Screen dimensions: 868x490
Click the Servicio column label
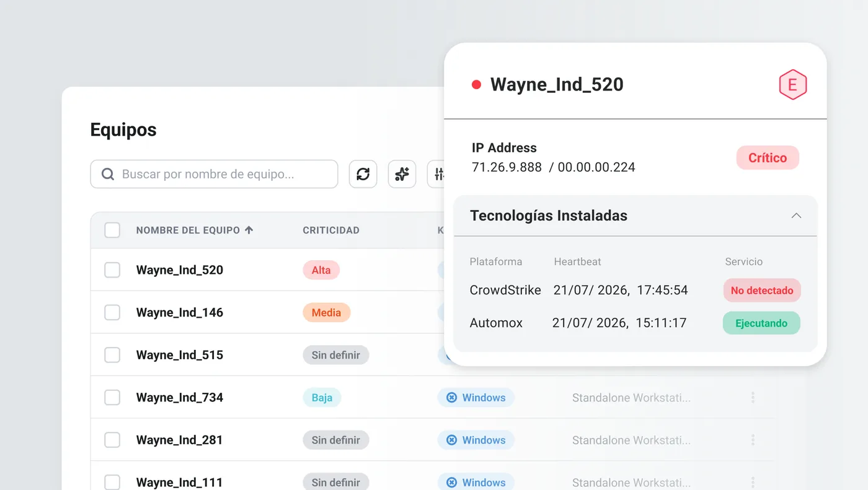point(744,261)
